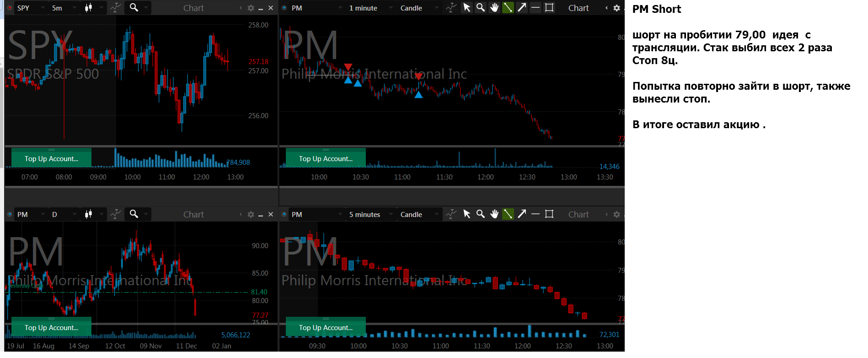Open the studies icon in PM daily chart
Viewport: 868px width, 358px height.
tap(116, 214)
